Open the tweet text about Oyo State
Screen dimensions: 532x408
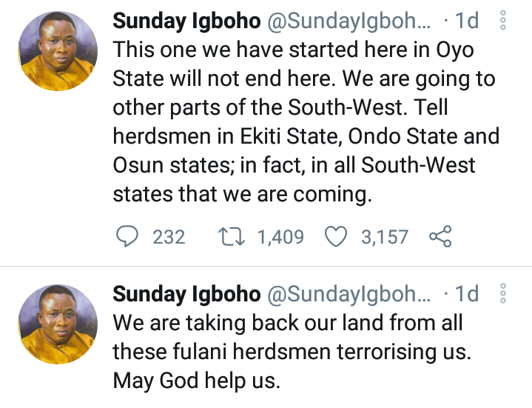(x=306, y=121)
